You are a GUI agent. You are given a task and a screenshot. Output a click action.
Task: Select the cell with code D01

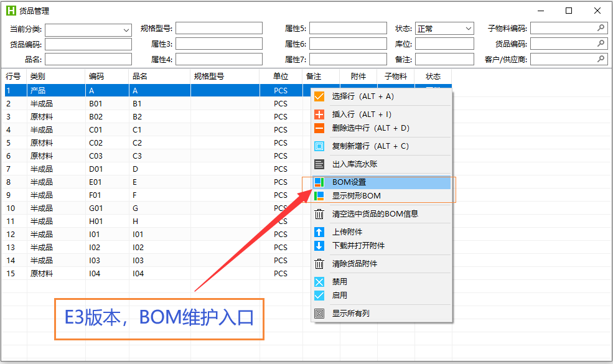pos(107,169)
